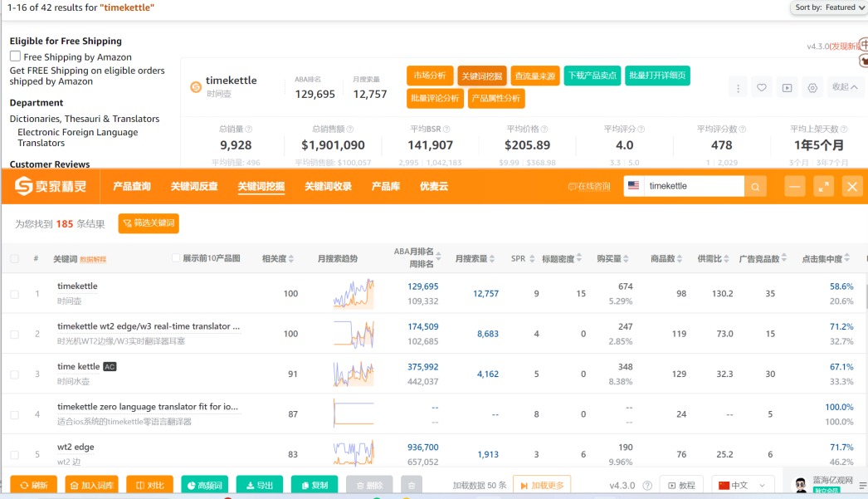Click the three-dot more options icon
Screen dimensions: 868x499
coord(738,87)
